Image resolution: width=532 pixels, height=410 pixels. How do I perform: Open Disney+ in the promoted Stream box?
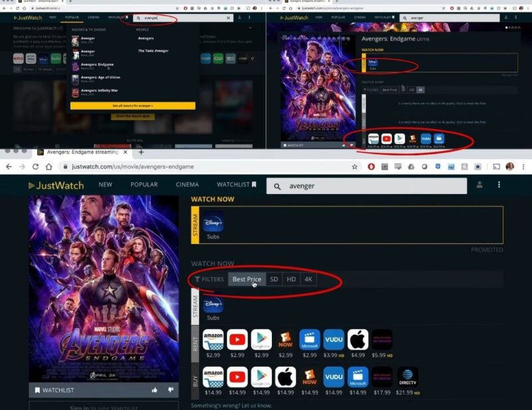coord(213,222)
